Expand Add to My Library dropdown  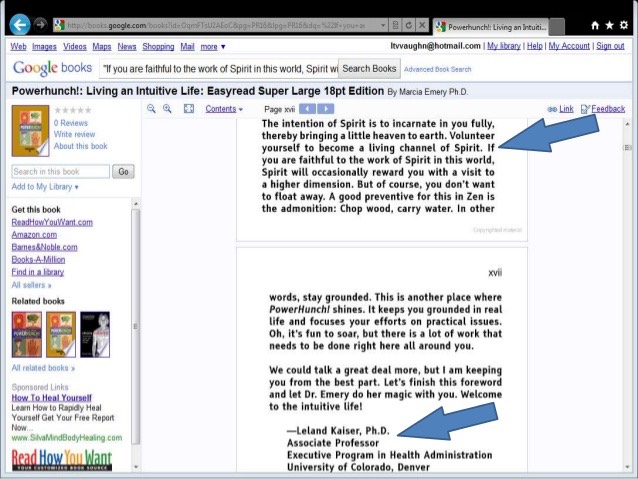45,187
